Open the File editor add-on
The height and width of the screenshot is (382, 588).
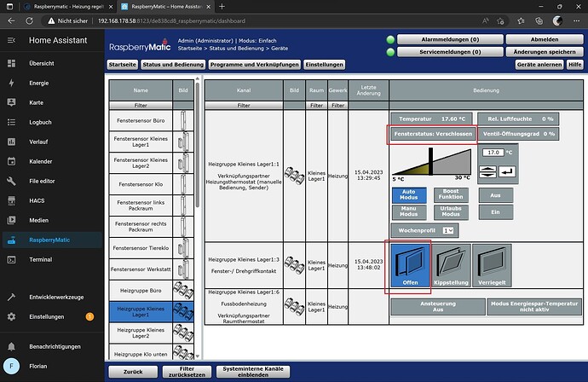pyautogui.click(x=42, y=181)
